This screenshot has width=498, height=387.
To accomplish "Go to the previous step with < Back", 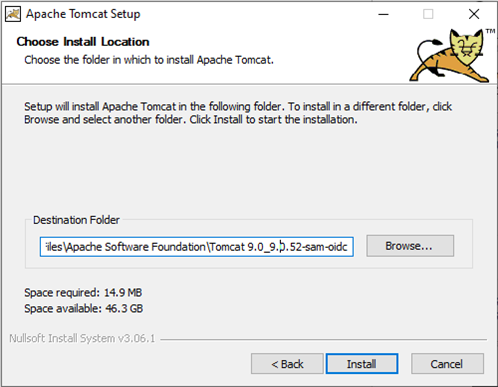I will [287, 364].
